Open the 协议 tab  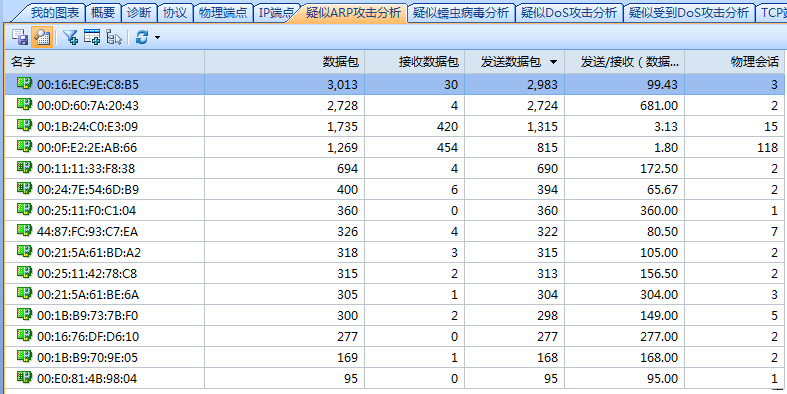pos(175,13)
